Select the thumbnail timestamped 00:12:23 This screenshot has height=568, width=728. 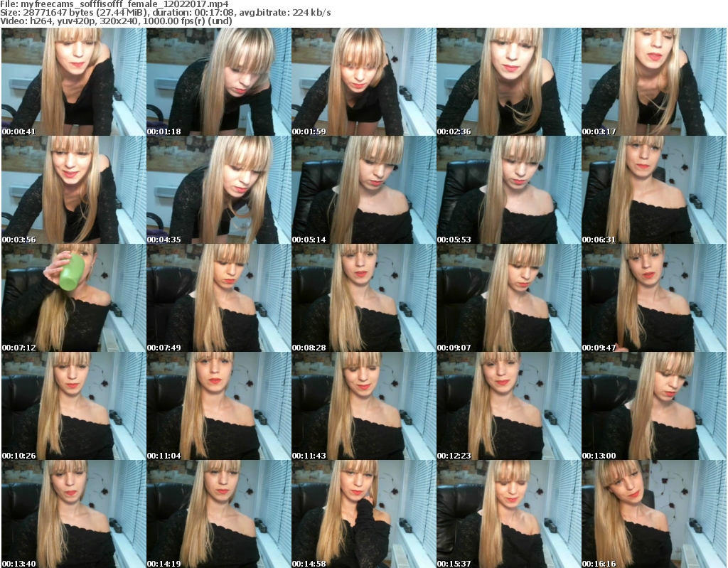(x=509, y=406)
